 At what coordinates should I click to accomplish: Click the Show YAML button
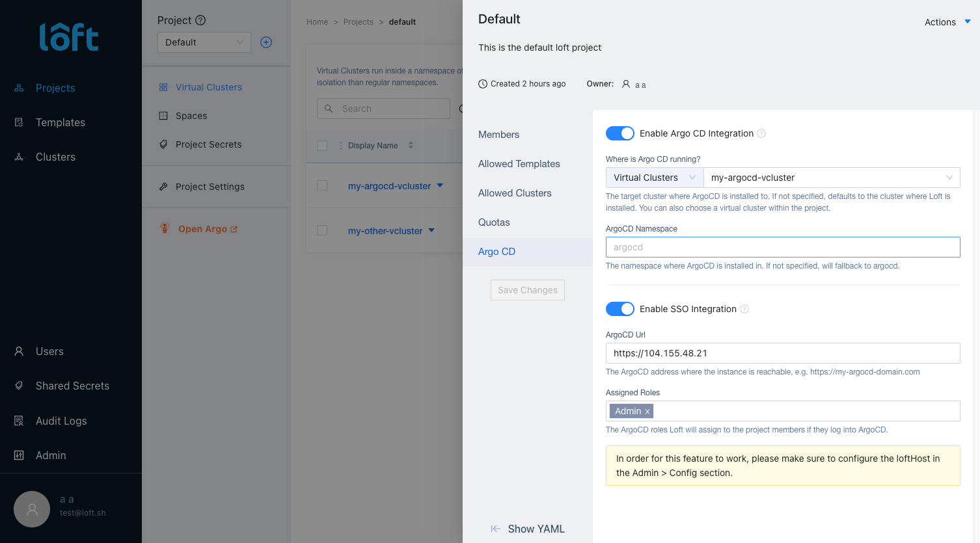[x=528, y=529]
